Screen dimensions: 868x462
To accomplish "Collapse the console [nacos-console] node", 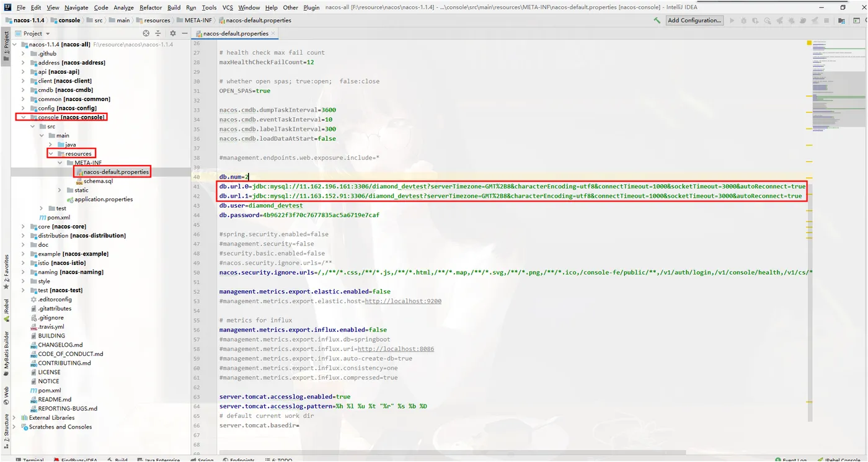I will click(x=24, y=117).
